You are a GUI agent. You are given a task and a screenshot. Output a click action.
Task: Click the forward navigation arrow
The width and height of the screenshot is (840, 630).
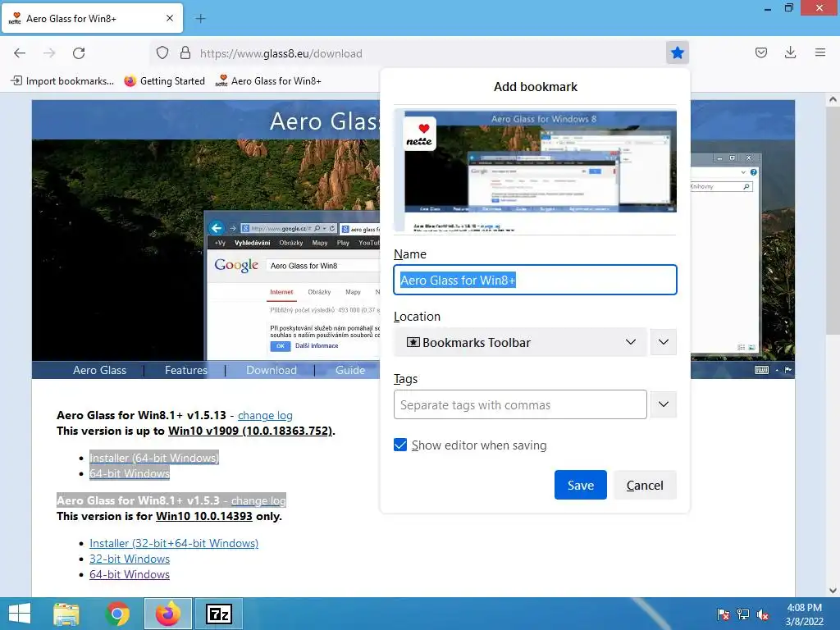[49, 52]
